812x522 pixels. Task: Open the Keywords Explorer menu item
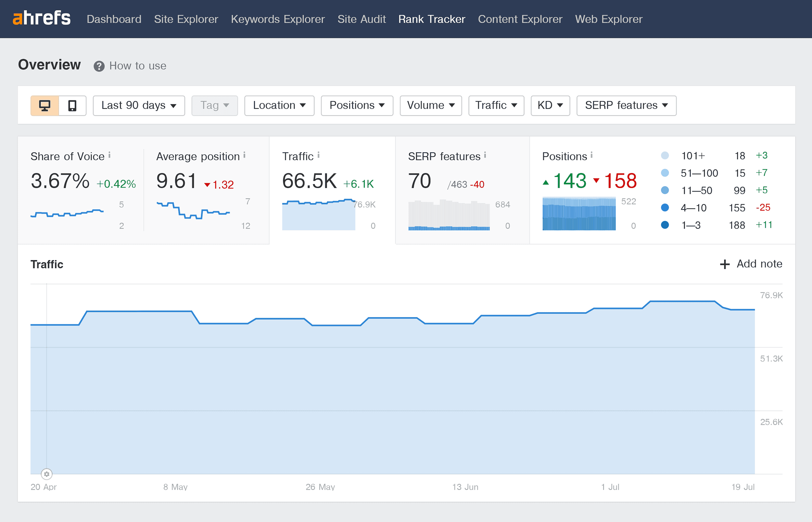tap(278, 19)
